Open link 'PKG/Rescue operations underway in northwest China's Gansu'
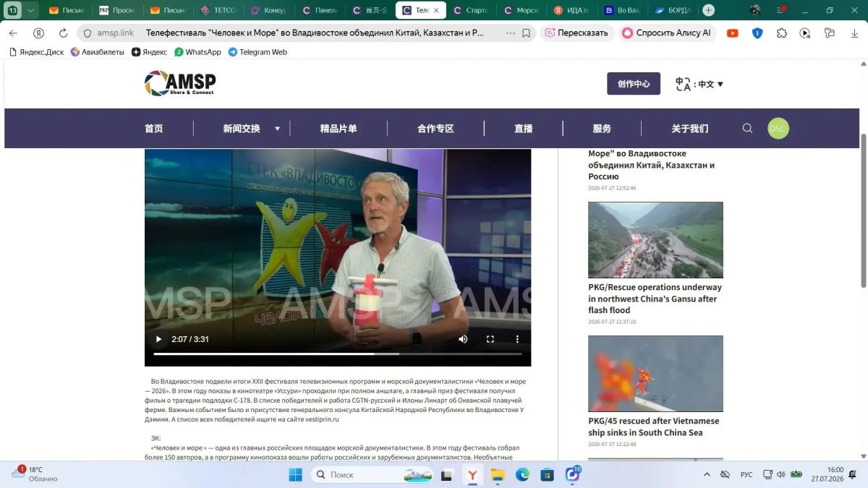 click(x=655, y=299)
